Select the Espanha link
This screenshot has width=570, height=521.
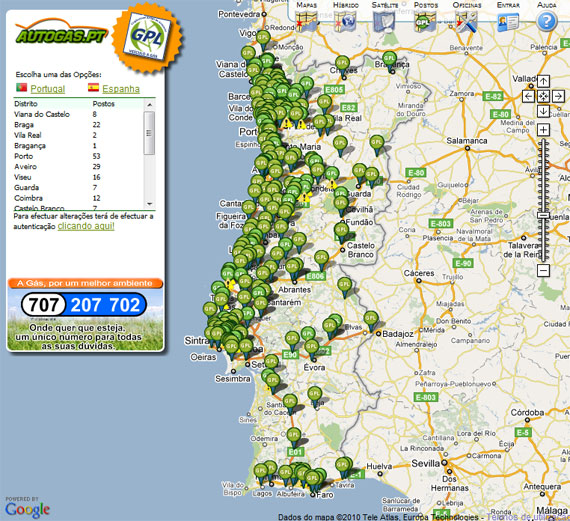point(121,89)
